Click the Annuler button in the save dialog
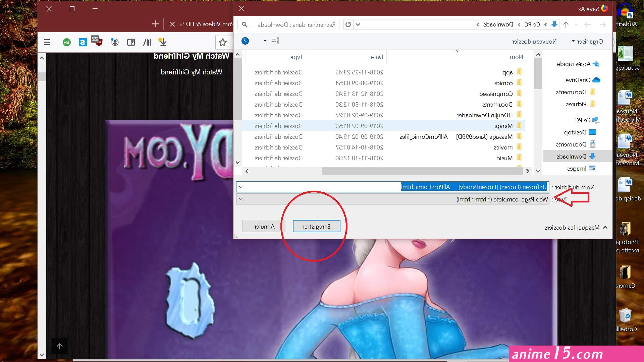 coord(264,226)
